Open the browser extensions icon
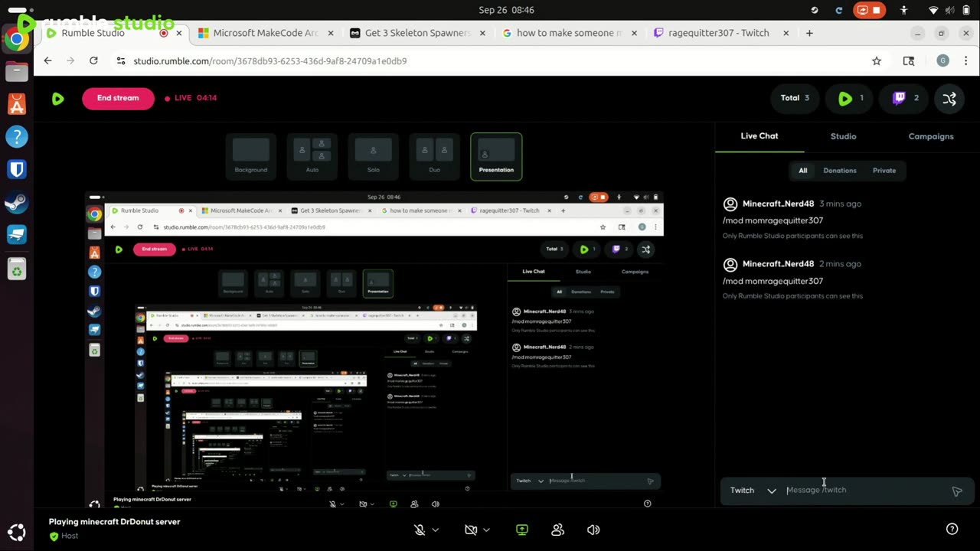 pos(909,60)
